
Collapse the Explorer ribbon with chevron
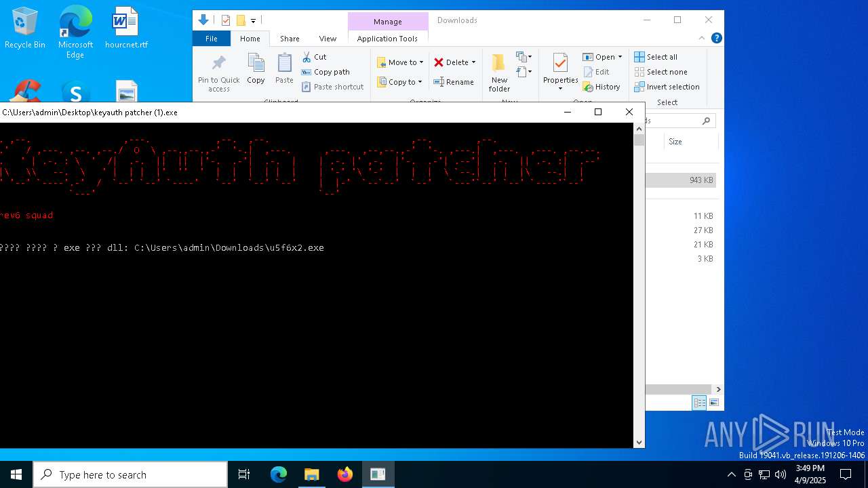(702, 38)
